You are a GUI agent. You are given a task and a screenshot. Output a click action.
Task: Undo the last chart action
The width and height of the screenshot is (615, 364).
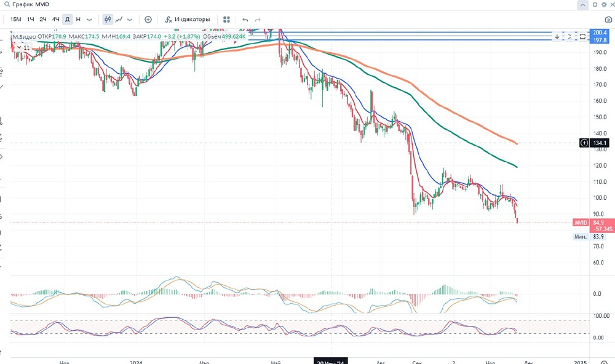click(x=245, y=19)
